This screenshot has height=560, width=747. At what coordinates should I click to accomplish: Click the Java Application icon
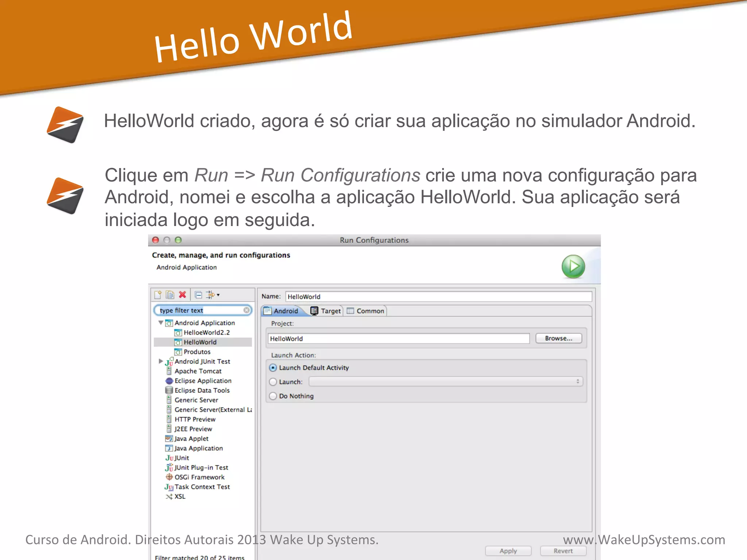[169, 448]
